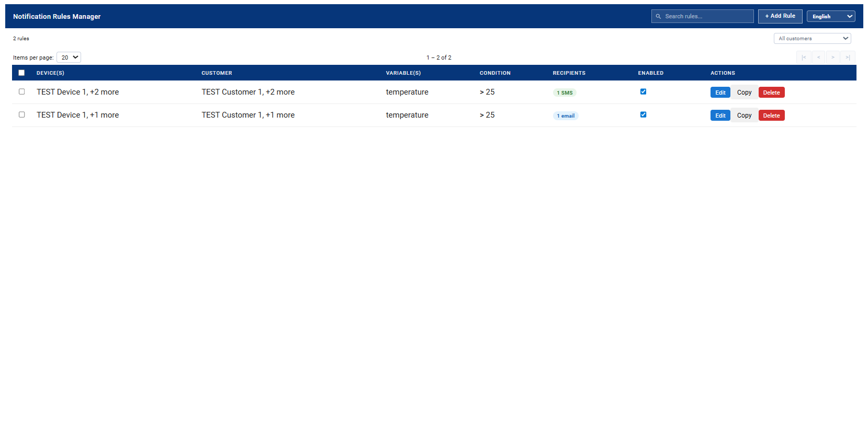Jump to last page icon
Viewport: 868px width, 426px height.
pos(848,57)
